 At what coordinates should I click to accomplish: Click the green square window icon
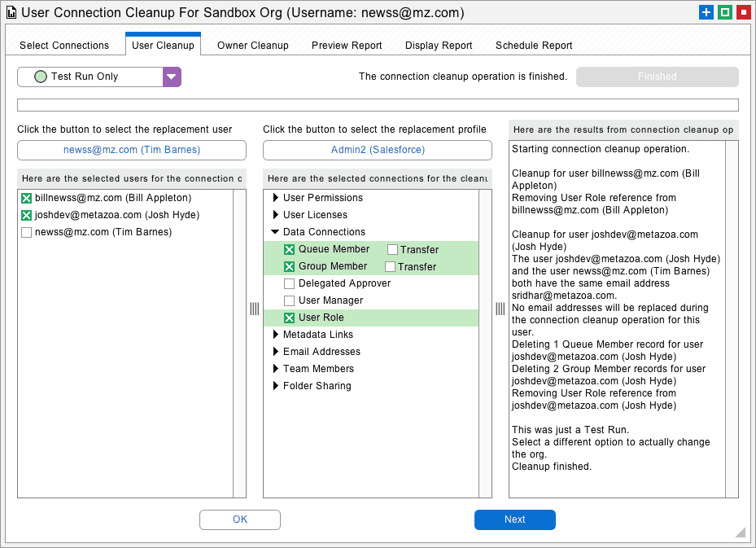click(724, 12)
